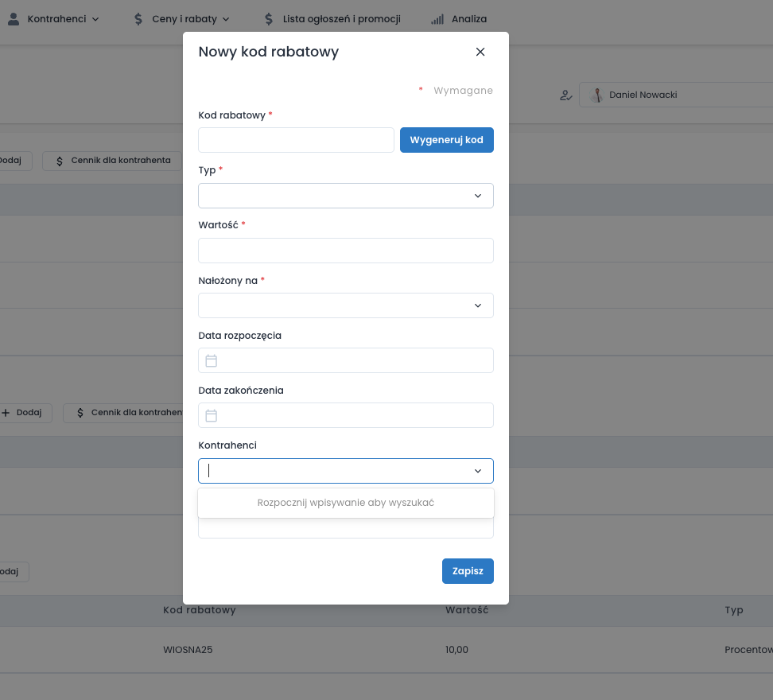Image resolution: width=773 pixels, height=700 pixels.
Task: Select the Daniel Nowacki user field
Action: (x=674, y=95)
